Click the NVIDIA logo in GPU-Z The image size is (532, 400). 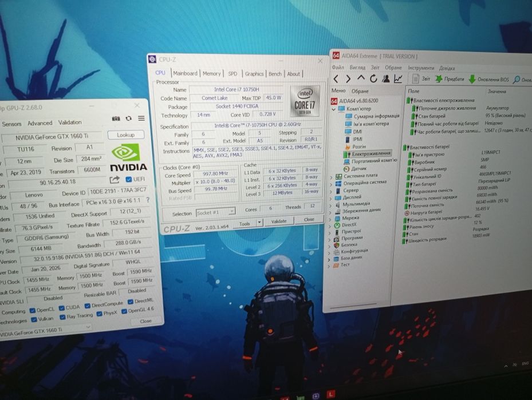[128, 157]
